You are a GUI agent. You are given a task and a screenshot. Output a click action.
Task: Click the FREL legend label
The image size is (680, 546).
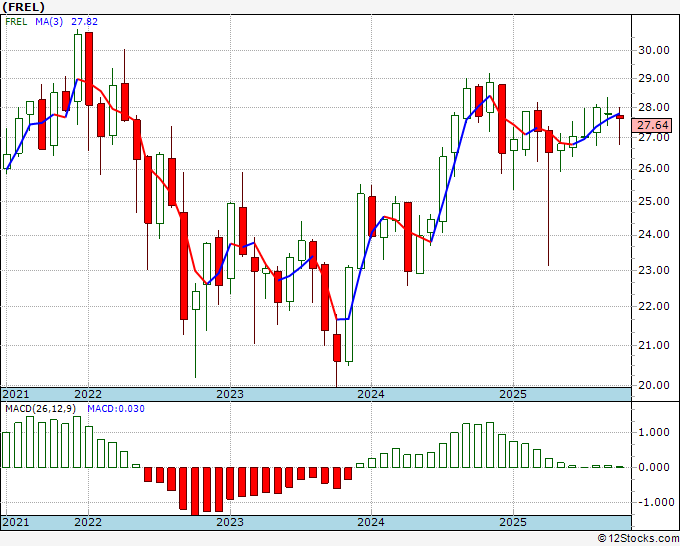click(16, 22)
